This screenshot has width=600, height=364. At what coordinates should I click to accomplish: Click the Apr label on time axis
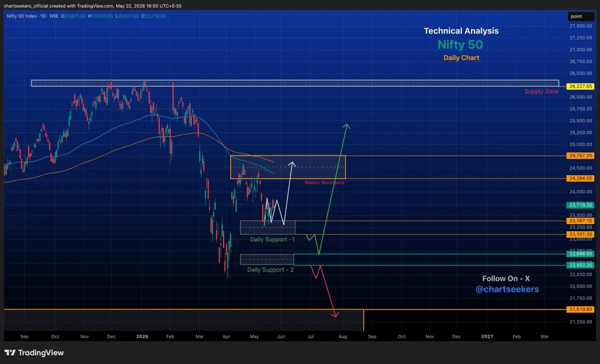point(226,336)
